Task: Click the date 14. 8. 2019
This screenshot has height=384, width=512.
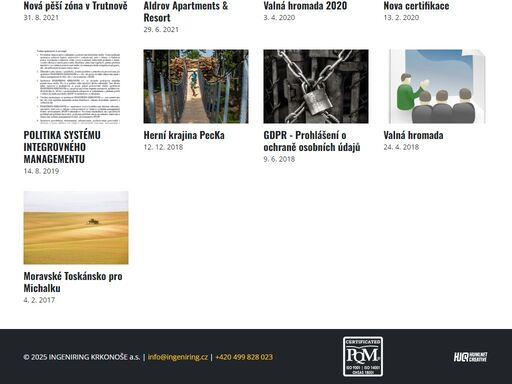Action: [x=41, y=171]
